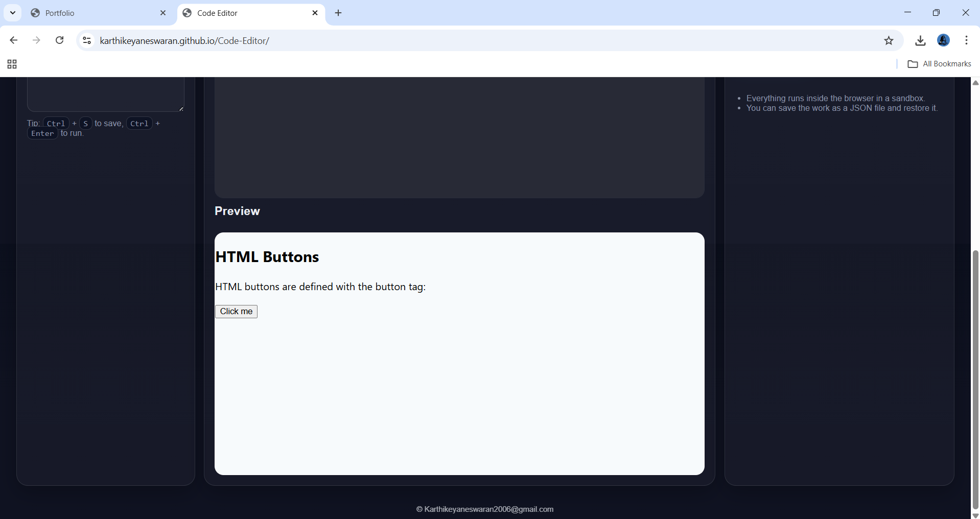
Task: Open a new browser tab
Action: coord(338,13)
